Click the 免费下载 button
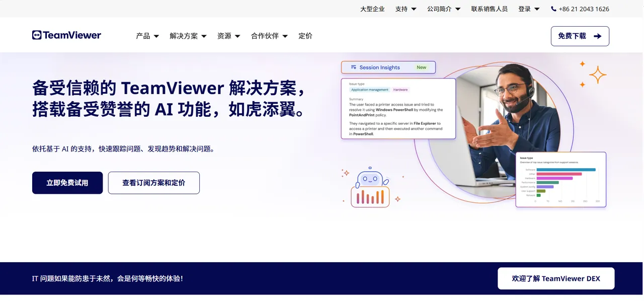644x301 pixels. coord(580,36)
